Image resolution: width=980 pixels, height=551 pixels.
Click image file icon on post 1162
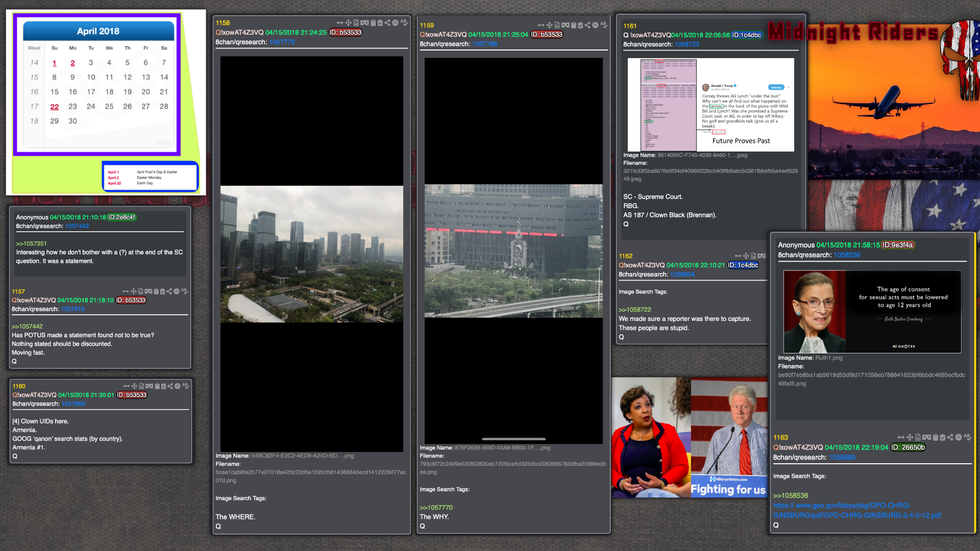click(753, 256)
